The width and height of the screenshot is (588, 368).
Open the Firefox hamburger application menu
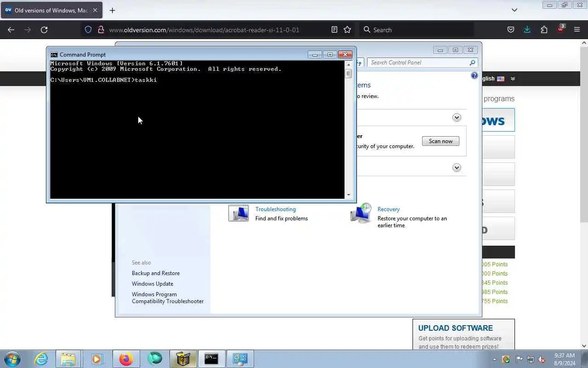click(x=577, y=29)
